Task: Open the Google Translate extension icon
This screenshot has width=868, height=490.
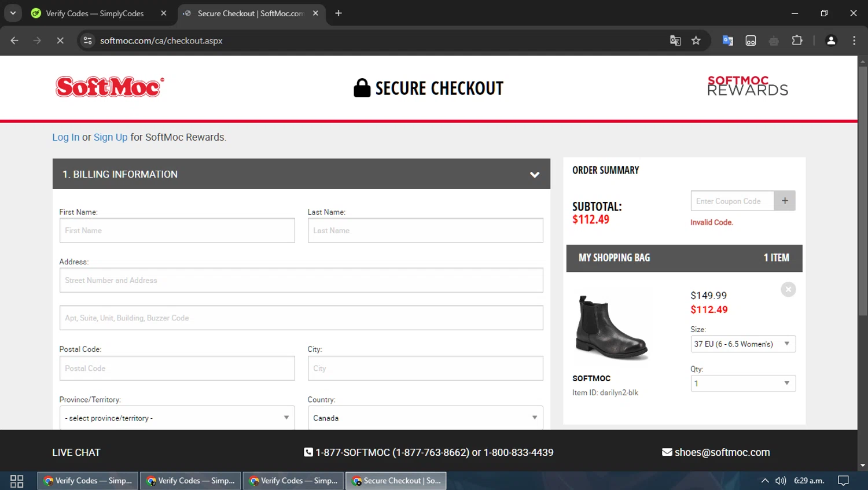Action: click(x=728, y=40)
